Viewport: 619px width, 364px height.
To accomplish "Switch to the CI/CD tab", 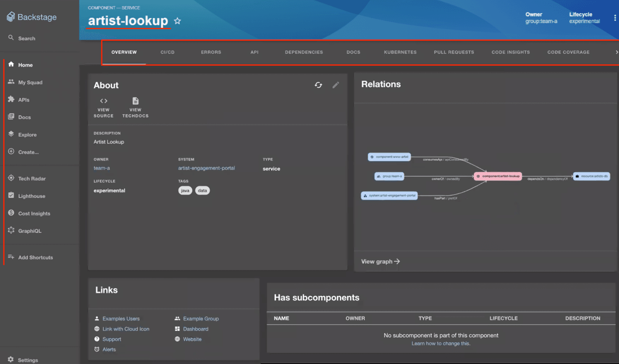I will click(168, 52).
